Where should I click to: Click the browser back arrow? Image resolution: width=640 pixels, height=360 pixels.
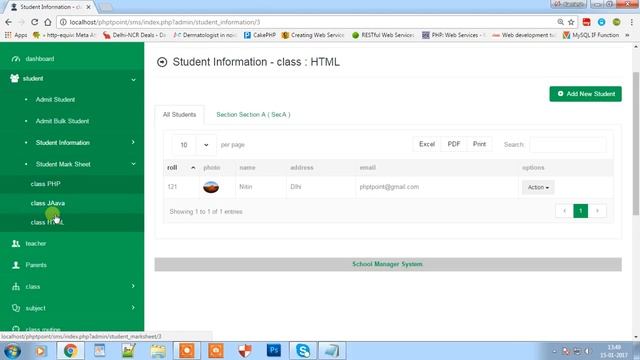click(9, 22)
